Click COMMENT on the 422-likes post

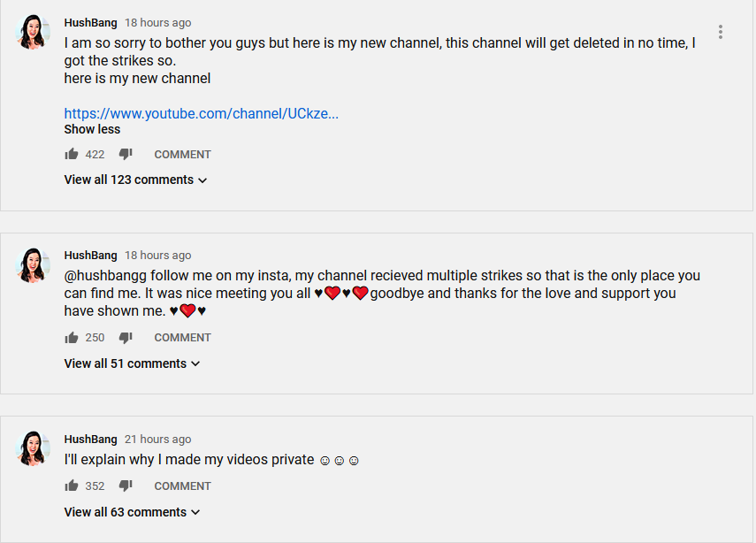182,154
